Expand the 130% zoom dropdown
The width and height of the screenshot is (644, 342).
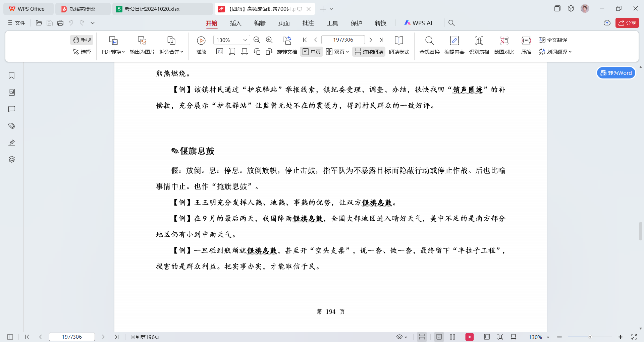coord(245,40)
